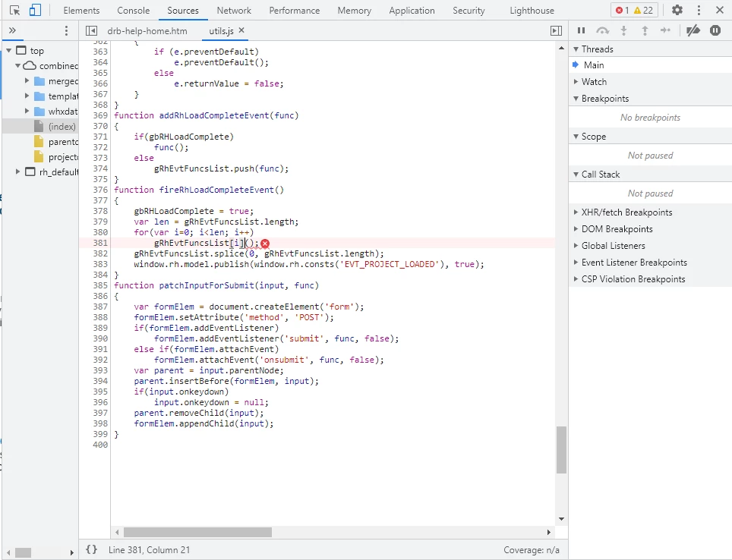Open the Network tab
This screenshot has height=560, width=732.
pos(234,11)
